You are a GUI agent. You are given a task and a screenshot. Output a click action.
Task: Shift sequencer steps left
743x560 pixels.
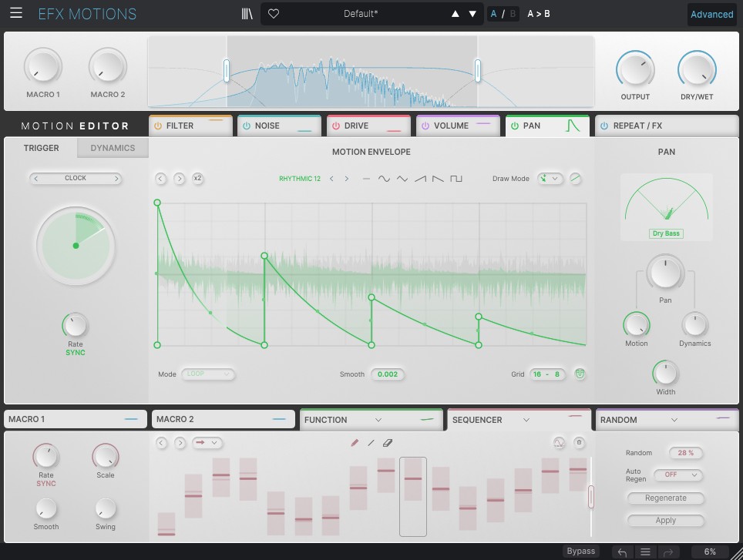click(162, 443)
